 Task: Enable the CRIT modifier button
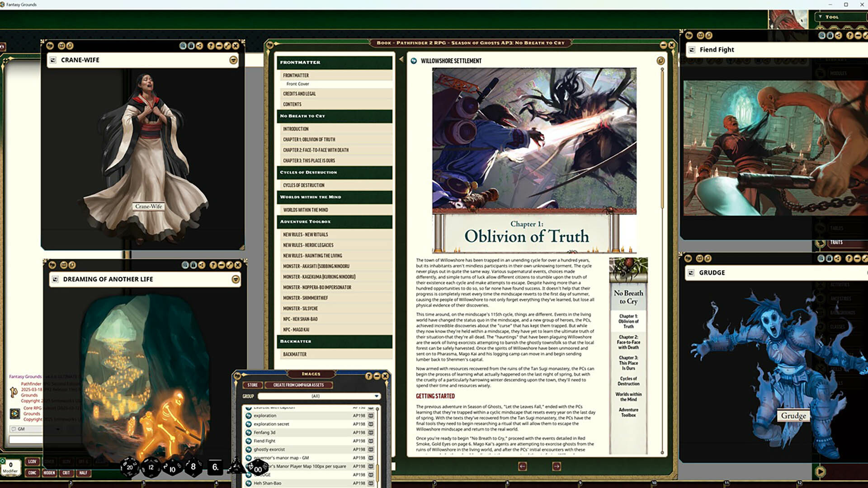(x=66, y=473)
